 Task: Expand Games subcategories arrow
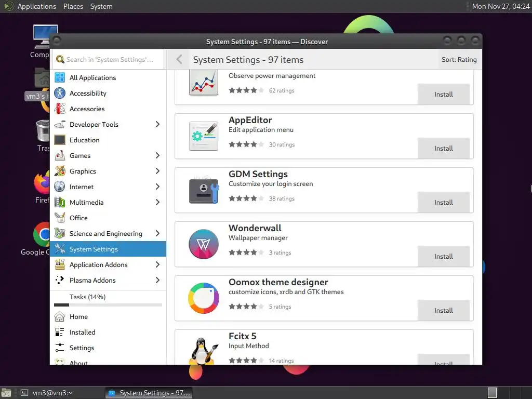click(157, 155)
